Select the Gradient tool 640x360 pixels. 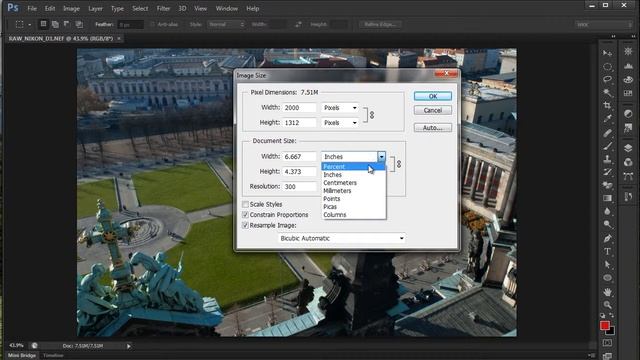[x=607, y=198]
